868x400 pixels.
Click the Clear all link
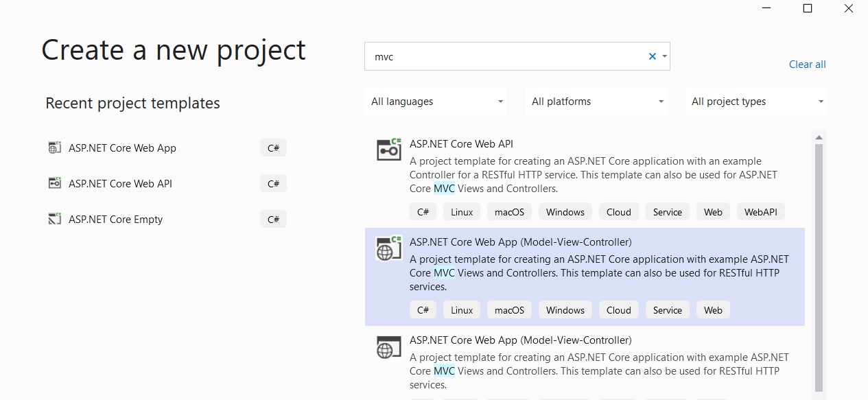pyautogui.click(x=808, y=64)
